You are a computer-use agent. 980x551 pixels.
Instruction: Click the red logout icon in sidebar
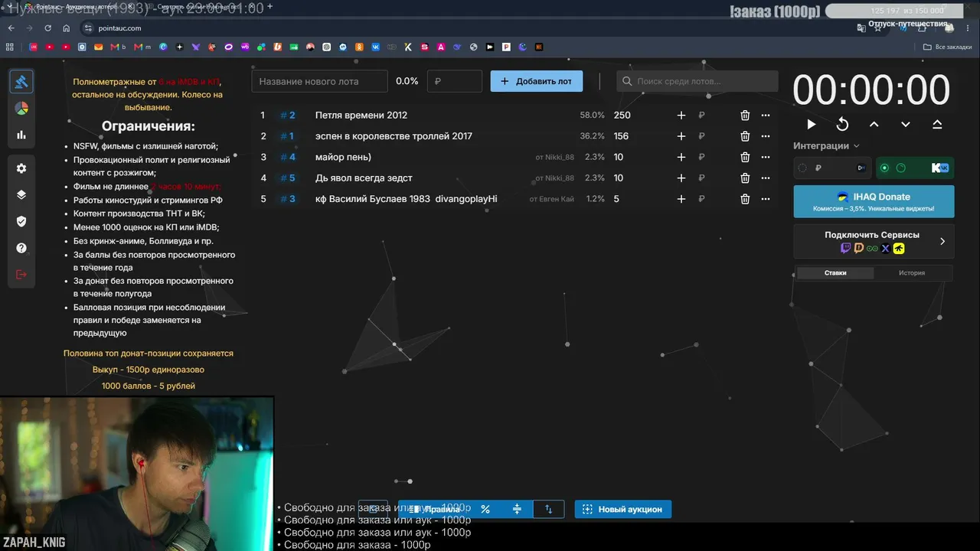[21, 274]
